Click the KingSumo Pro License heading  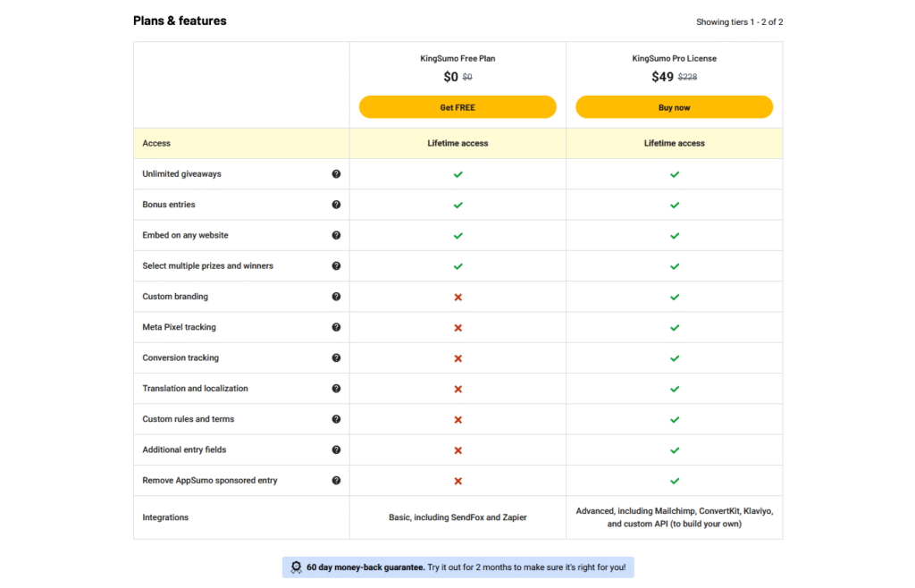point(674,58)
